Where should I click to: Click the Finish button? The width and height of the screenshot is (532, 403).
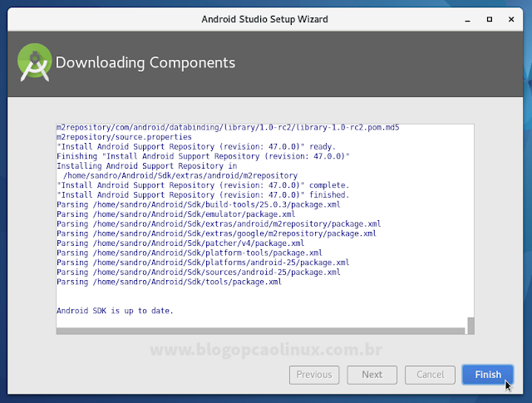point(488,375)
